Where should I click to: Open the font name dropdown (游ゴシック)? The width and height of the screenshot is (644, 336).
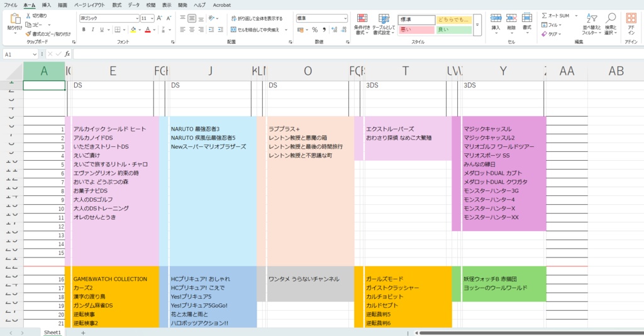(x=136, y=18)
